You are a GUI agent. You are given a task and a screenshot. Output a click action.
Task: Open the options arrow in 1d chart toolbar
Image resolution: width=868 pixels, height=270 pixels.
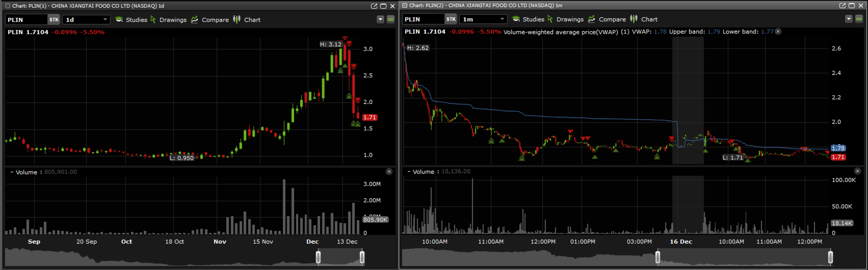tap(380, 19)
